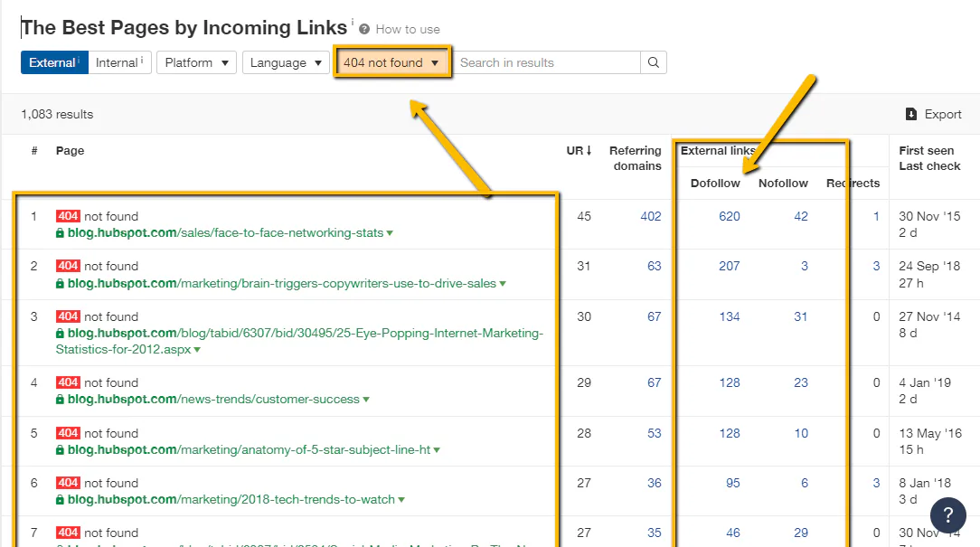Image resolution: width=980 pixels, height=547 pixels.
Task: Focus the Search in results field
Action: click(546, 62)
